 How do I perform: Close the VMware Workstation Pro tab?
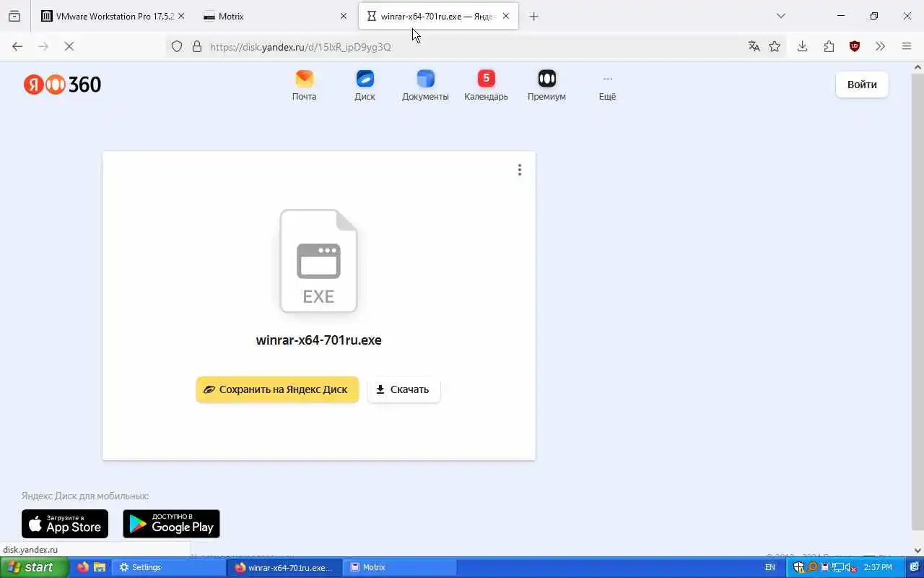180,16
